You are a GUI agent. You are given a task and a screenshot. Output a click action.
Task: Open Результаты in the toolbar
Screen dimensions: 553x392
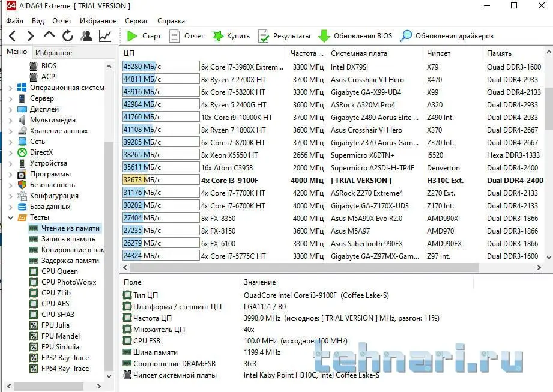click(284, 36)
